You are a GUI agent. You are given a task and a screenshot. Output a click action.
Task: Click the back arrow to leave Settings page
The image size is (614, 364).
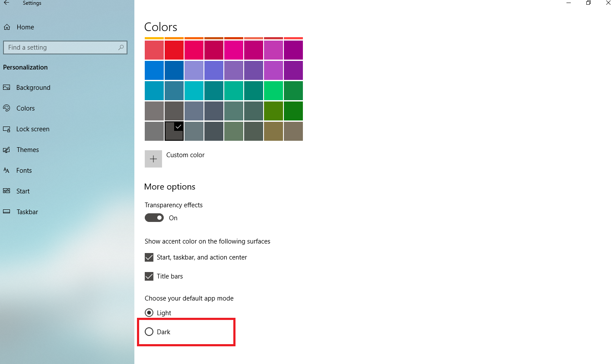(x=7, y=3)
